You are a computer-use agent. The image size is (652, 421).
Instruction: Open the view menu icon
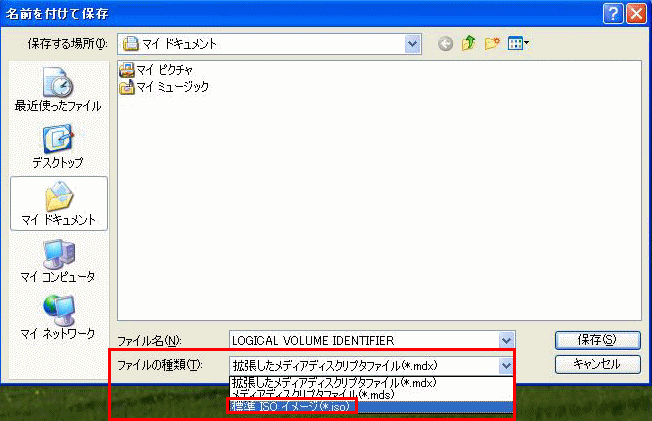(x=518, y=43)
